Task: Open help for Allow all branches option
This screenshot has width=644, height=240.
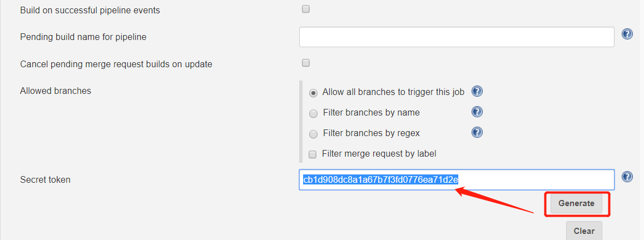Action: [477, 91]
